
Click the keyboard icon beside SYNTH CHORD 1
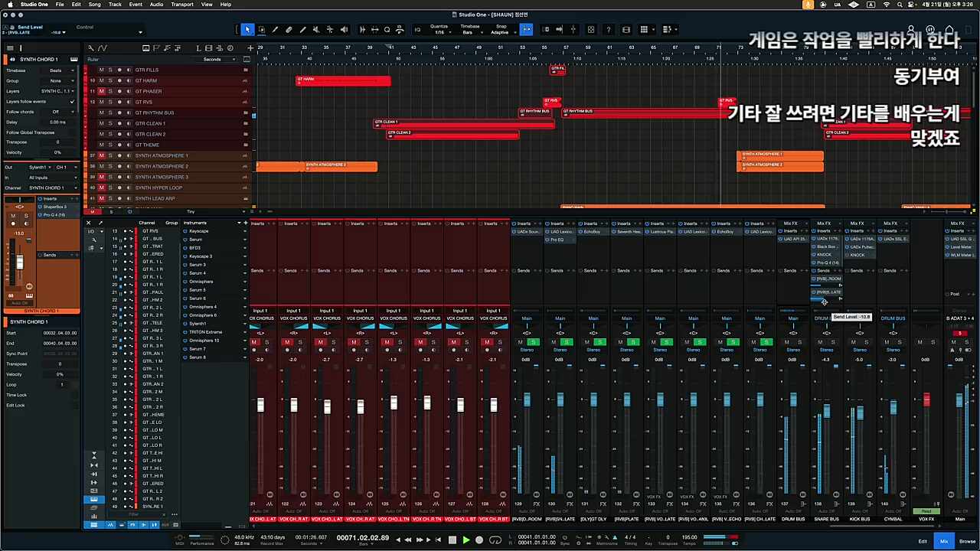pos(73,60)
